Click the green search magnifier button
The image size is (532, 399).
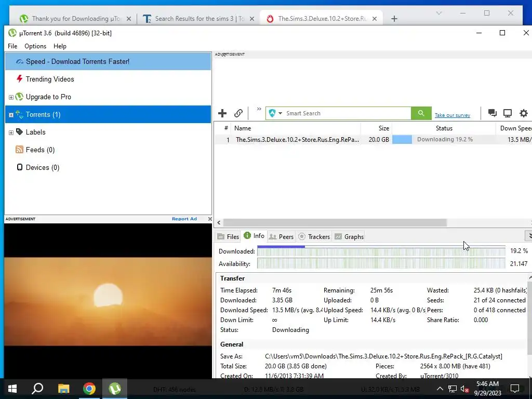click(421, 113)
